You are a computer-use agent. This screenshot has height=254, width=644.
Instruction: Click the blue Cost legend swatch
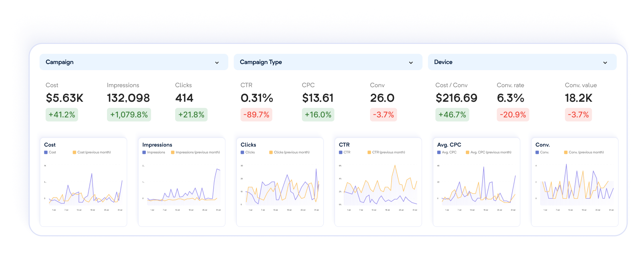coord(46,153)
